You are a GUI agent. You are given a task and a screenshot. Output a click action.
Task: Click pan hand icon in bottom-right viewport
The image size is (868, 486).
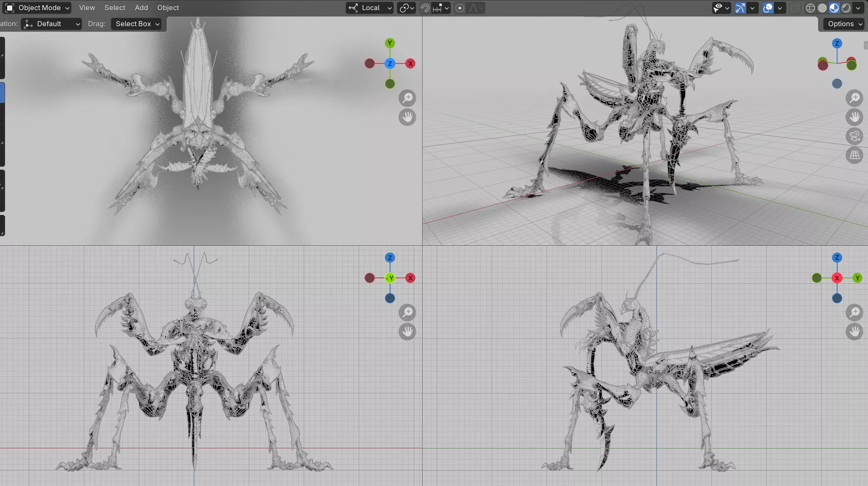coord(854,332)
